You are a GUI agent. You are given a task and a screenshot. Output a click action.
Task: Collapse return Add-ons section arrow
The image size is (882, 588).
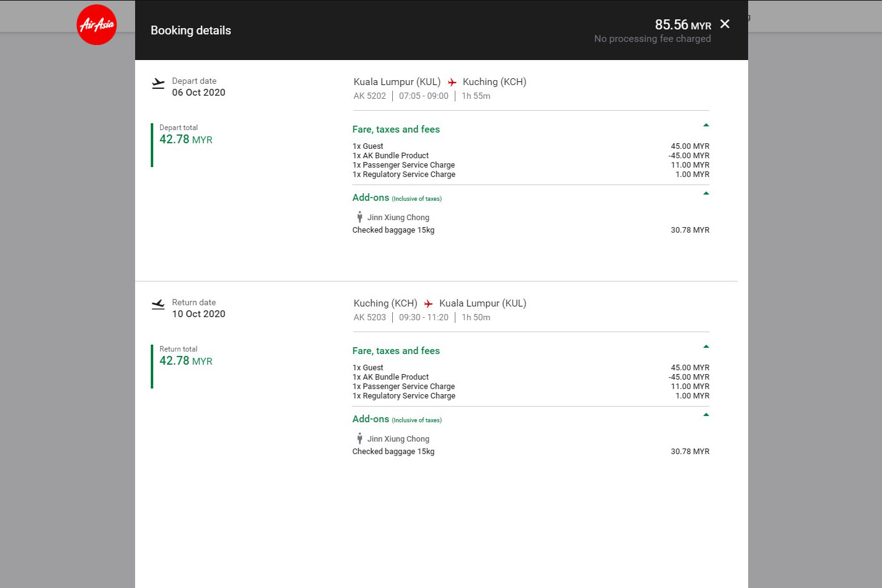point(706,415)
